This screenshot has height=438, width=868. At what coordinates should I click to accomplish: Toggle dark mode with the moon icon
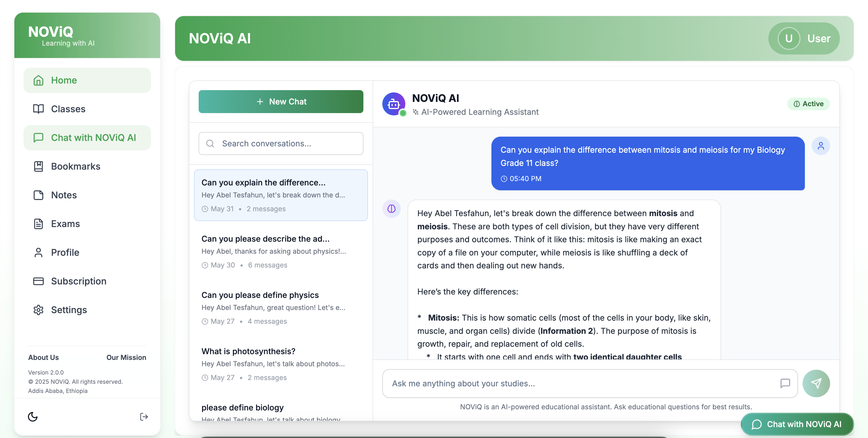point(33,417)
